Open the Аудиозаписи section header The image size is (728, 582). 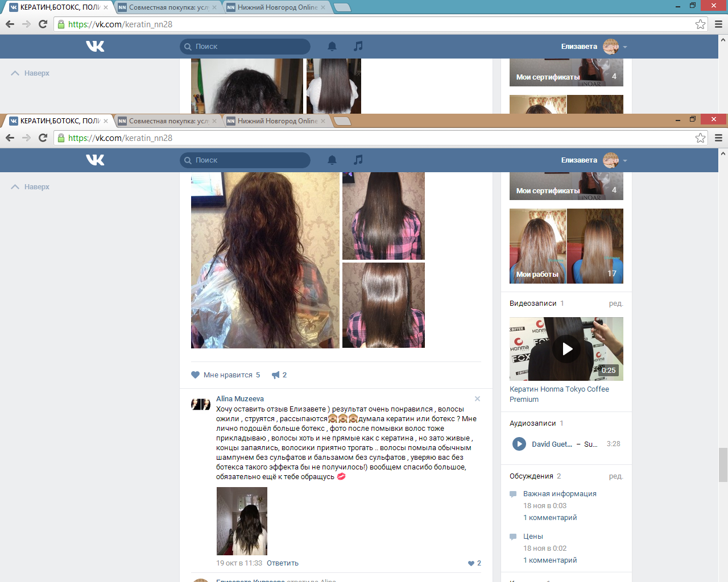533,423
